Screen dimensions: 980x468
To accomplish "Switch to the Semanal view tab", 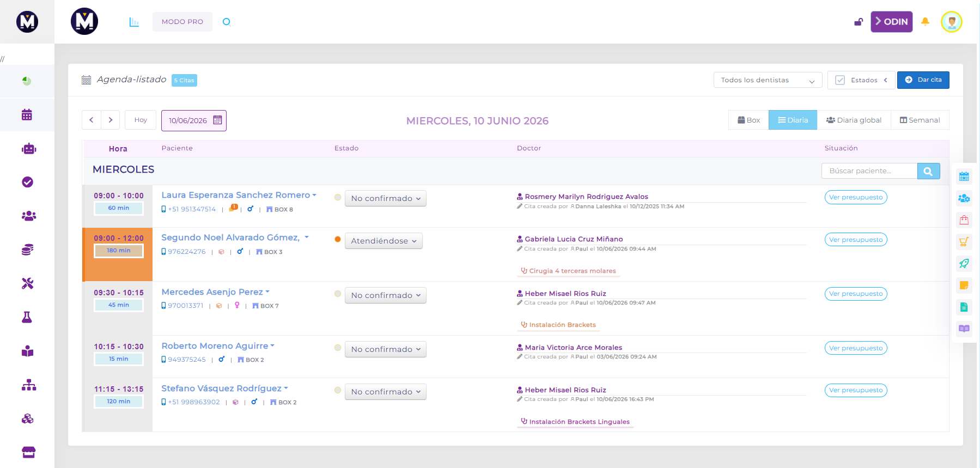I will click(x=920, y=120).
